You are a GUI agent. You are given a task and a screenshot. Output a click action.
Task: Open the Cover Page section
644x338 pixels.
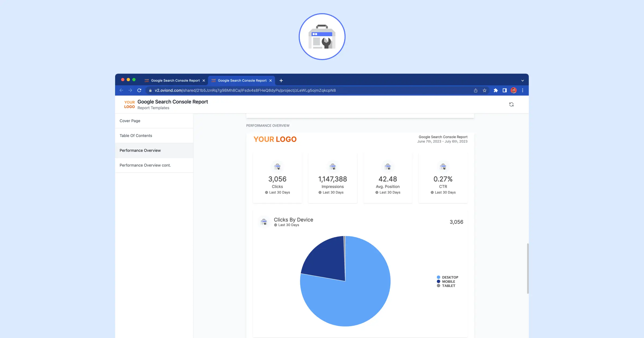pos(154,121)
